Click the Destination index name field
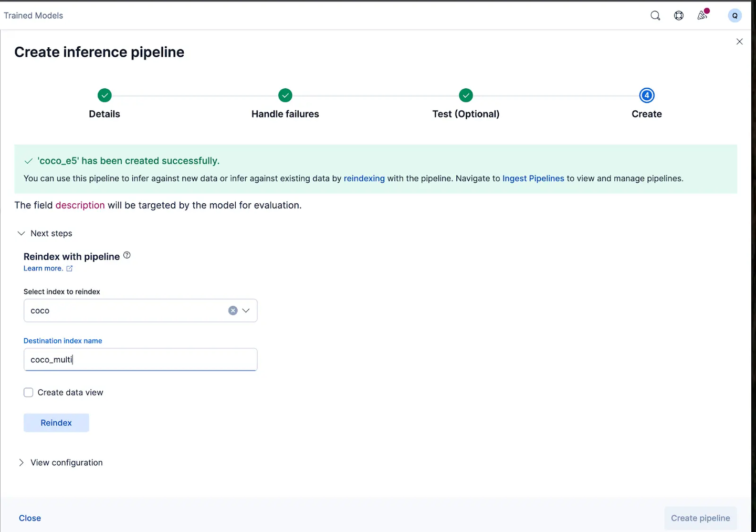The height and width of the screenshot is (532, 756). [x=140, y=360]
